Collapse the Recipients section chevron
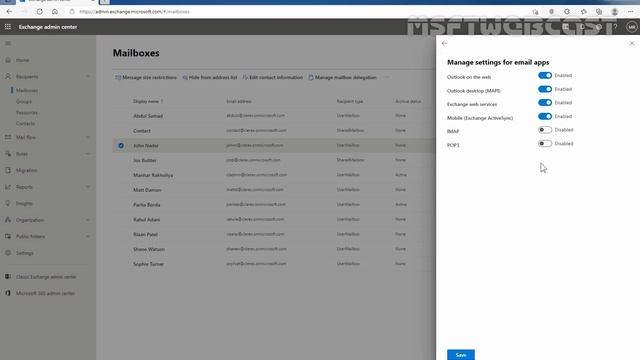 coord(88,76)
